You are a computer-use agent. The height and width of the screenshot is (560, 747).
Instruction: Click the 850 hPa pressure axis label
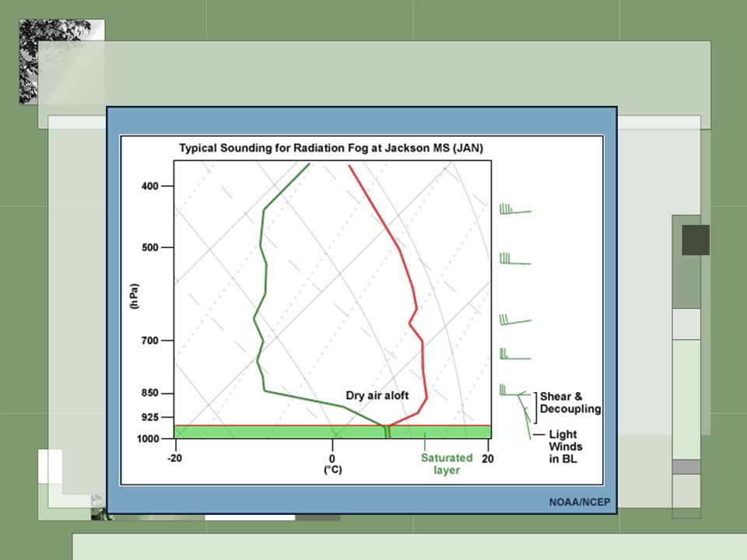click(x=149, y=393)
